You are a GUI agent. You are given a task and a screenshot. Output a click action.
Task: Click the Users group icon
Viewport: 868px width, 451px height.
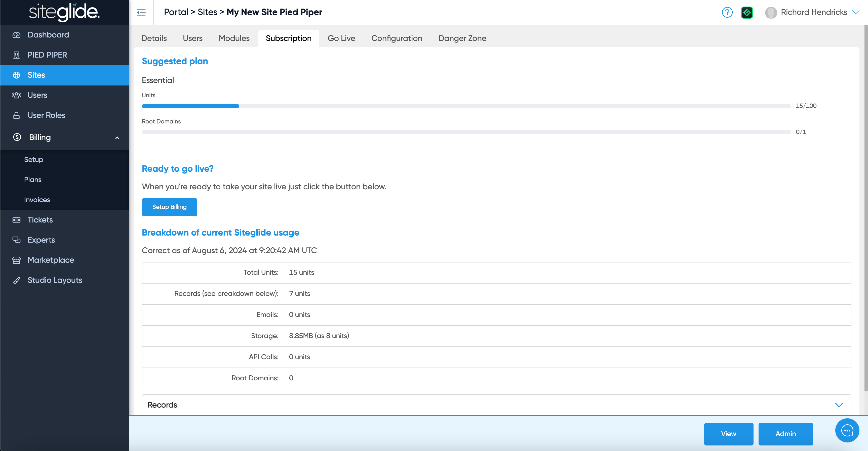[x=17, y=95]
